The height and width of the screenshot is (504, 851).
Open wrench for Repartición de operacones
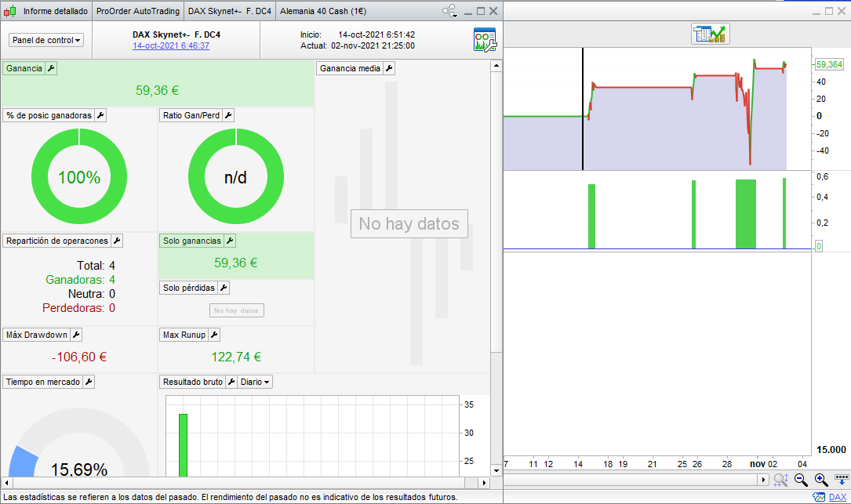[117, 241]
